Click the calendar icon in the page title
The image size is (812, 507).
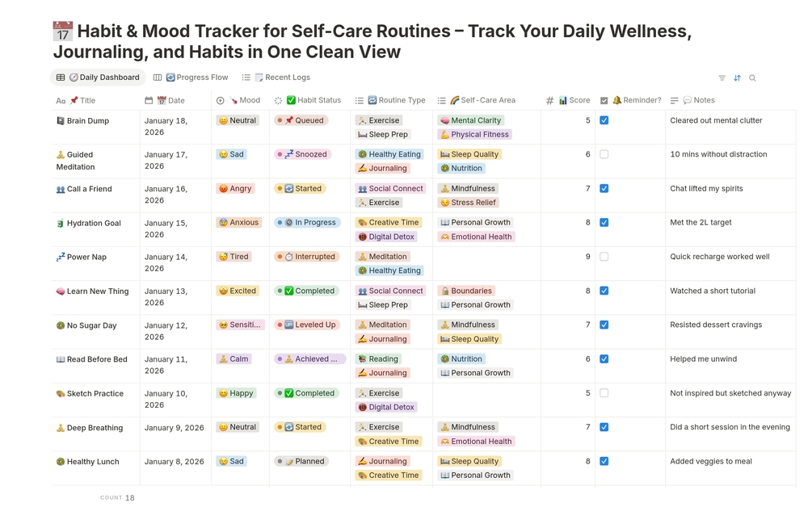[x=62, y=32]
